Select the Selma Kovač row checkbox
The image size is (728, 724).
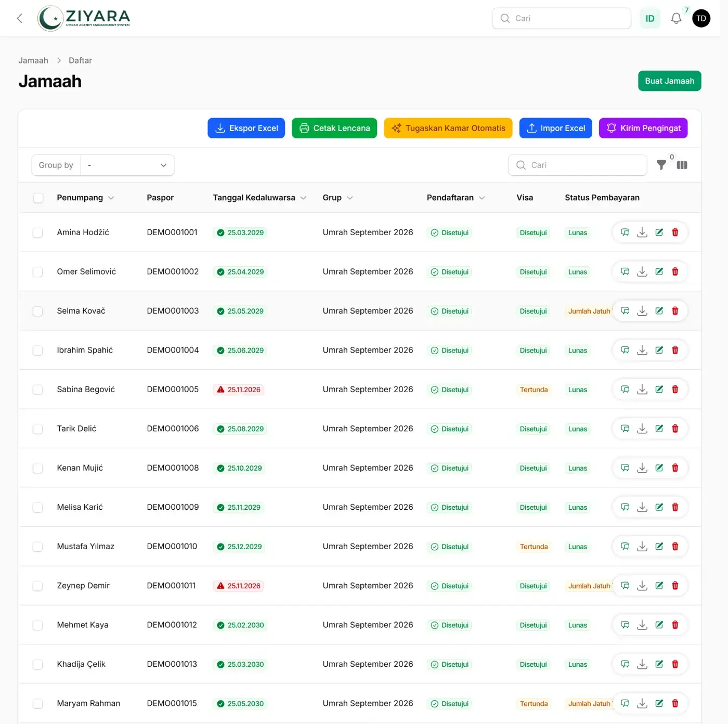[38, 311]
